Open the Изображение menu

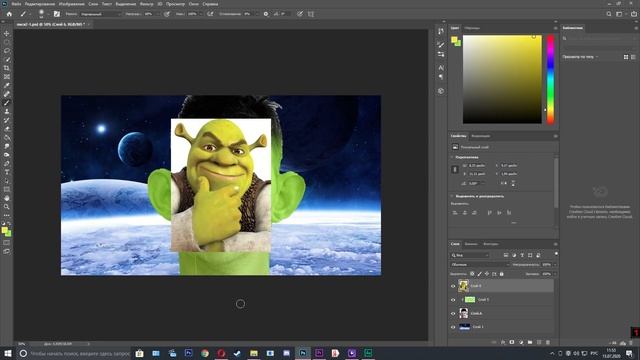[x=71, y=4]
